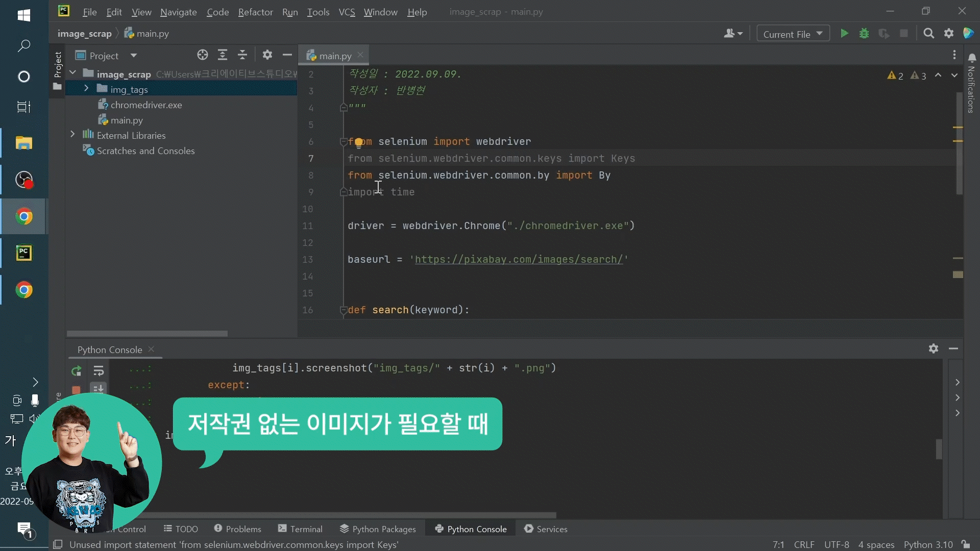Open the Windows Start menu
This screenshot has height=551, width=980.
(x=23, y=15)
